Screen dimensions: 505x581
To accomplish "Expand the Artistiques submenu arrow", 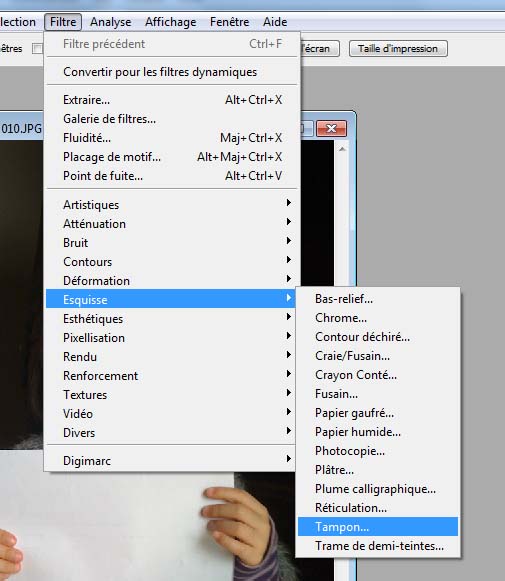I will coord(288,203).
